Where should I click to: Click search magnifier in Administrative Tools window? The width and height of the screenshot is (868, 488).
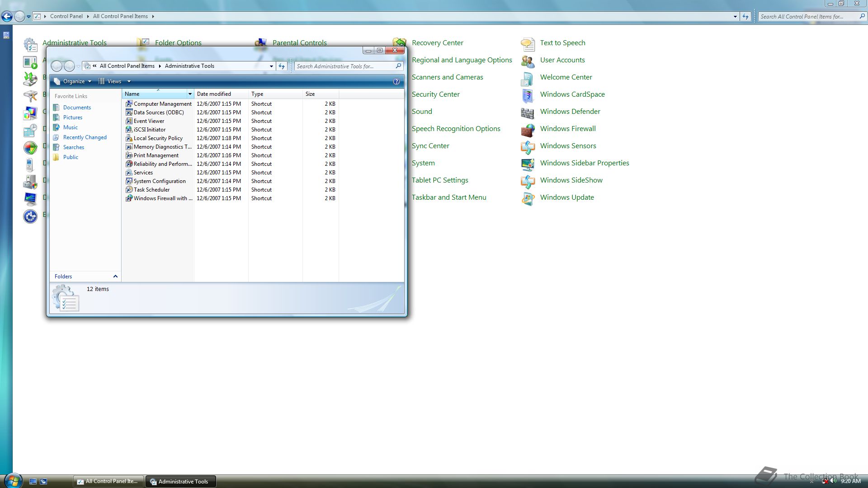(398, 66)
